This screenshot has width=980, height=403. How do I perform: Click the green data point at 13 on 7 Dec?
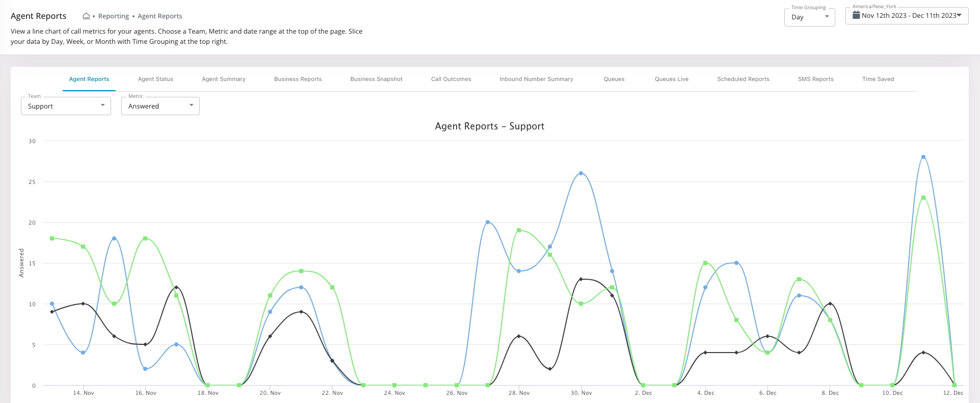799,279
